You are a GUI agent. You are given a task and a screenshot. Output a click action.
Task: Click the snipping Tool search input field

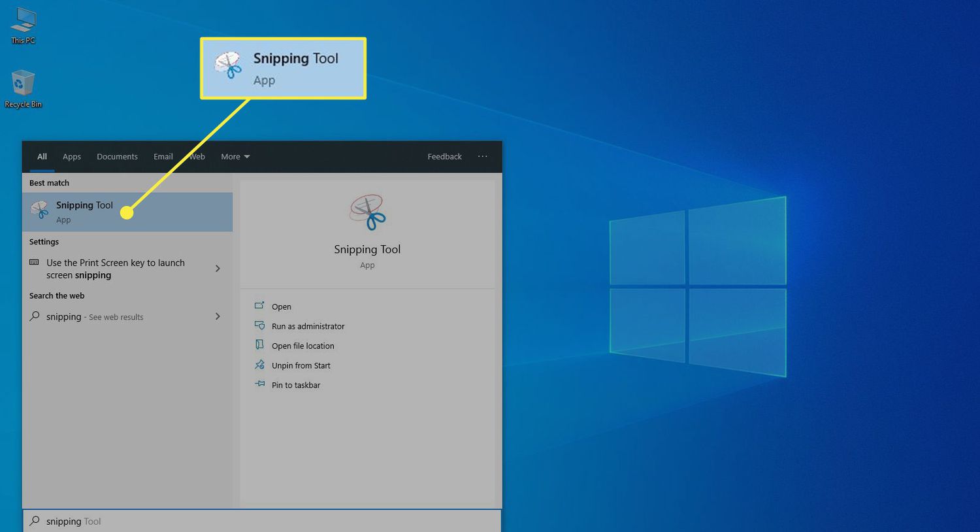point(262,521)
